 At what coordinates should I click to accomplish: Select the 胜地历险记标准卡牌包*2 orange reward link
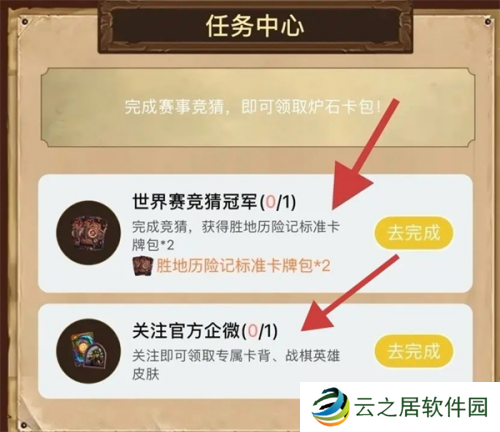coord(243,266)
